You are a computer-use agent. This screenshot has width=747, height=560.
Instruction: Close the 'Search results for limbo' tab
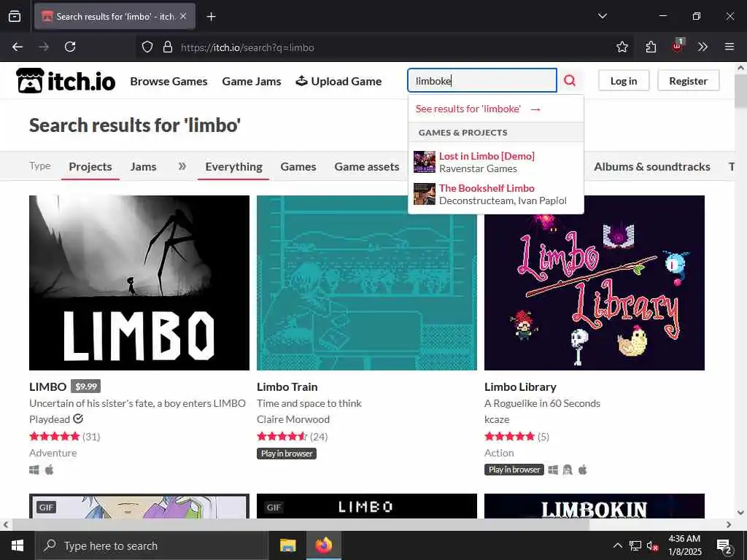(183, 16)
